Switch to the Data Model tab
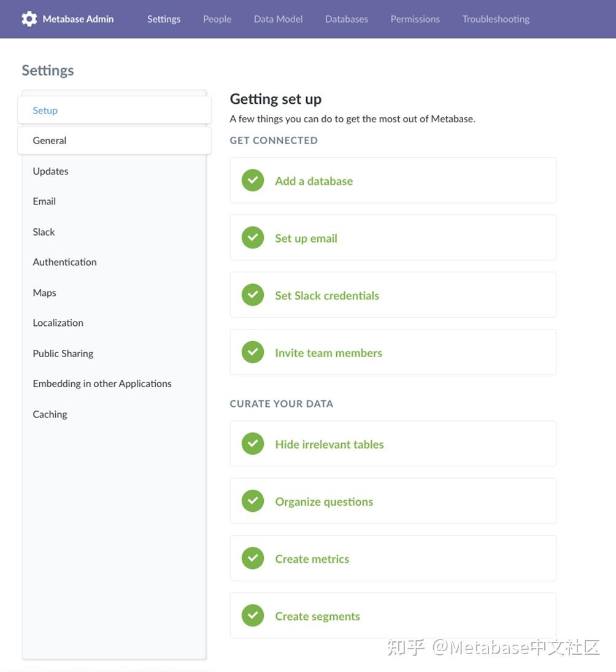Viewport: 616px width, 672px height. tap(278, 19)
